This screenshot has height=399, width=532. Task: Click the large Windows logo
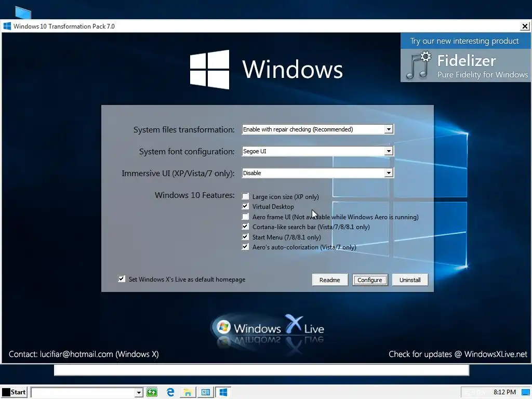[209, 70]
